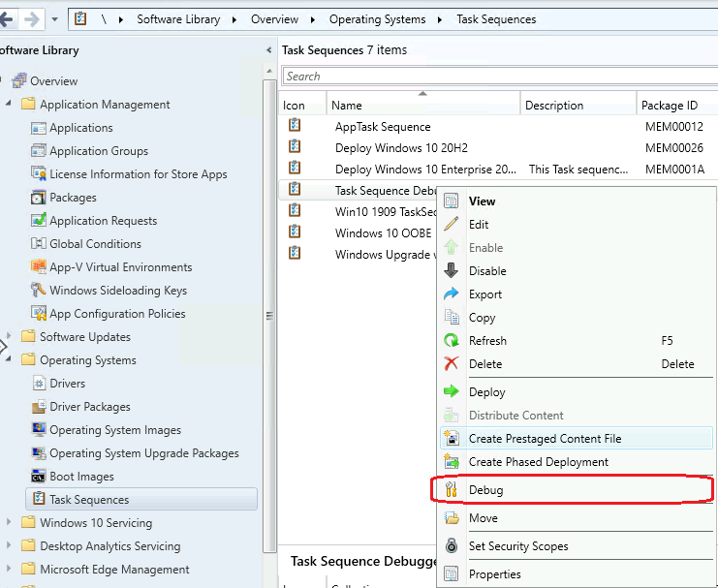Select the Operating System Upgrade Packages node

pos(143,453)
